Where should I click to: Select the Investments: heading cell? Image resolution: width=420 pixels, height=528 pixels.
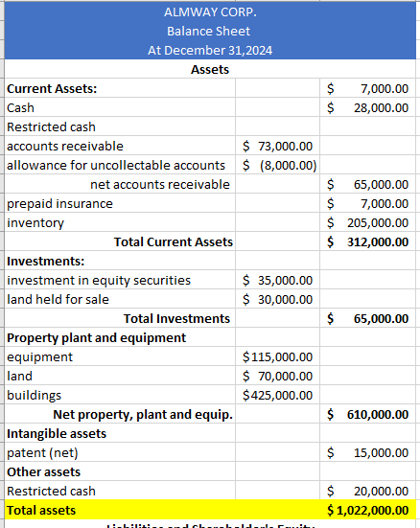[x=120, y=261]
